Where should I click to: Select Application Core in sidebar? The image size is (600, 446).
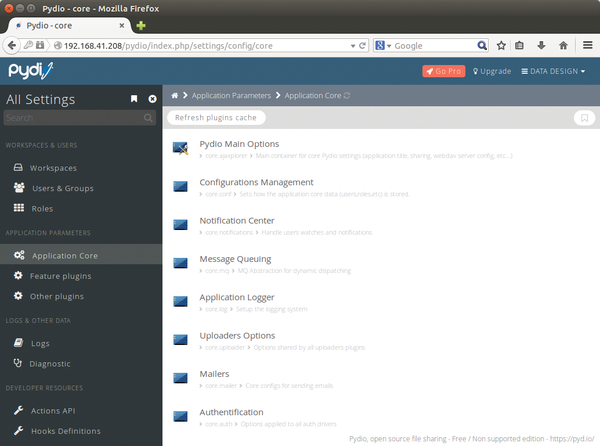point(81,254)
